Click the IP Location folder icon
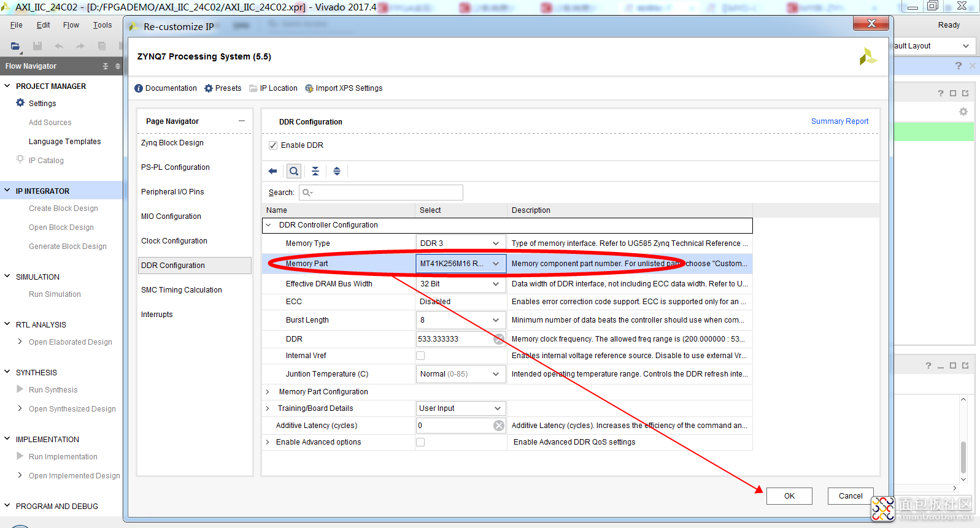 tap(253, 88)
